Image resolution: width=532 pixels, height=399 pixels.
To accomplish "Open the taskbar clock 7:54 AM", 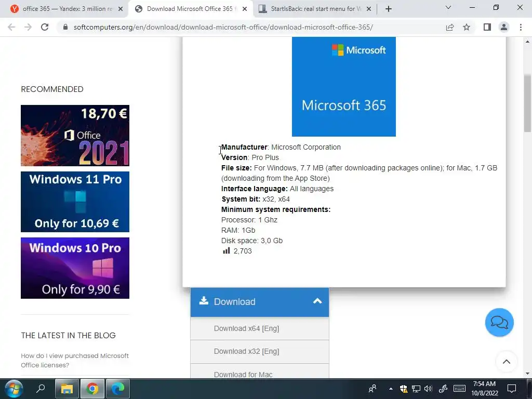I will 485,389.
